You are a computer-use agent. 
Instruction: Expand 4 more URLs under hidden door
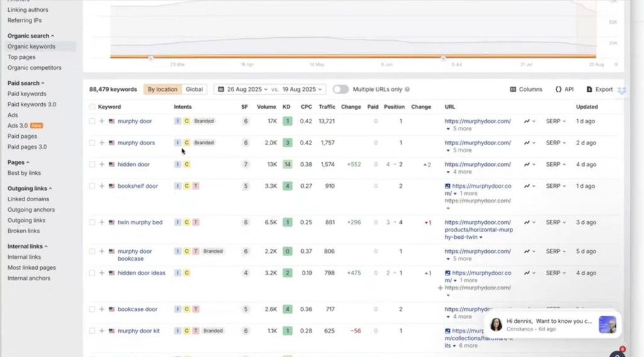coord(458,172)
